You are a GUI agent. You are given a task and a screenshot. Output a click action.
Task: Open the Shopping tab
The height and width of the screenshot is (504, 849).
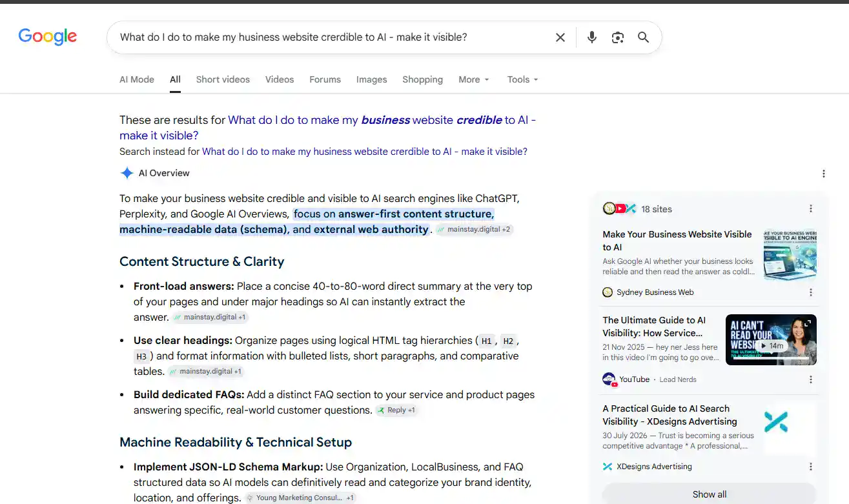pyautogui.click(x=423, y=79)
